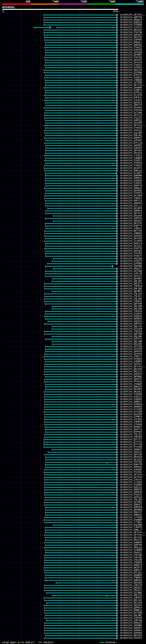Click the inner alignment arrowhead on Q1EMQ8 row
The height and width of the screenshot is (644, 146).
coord(112,266)
